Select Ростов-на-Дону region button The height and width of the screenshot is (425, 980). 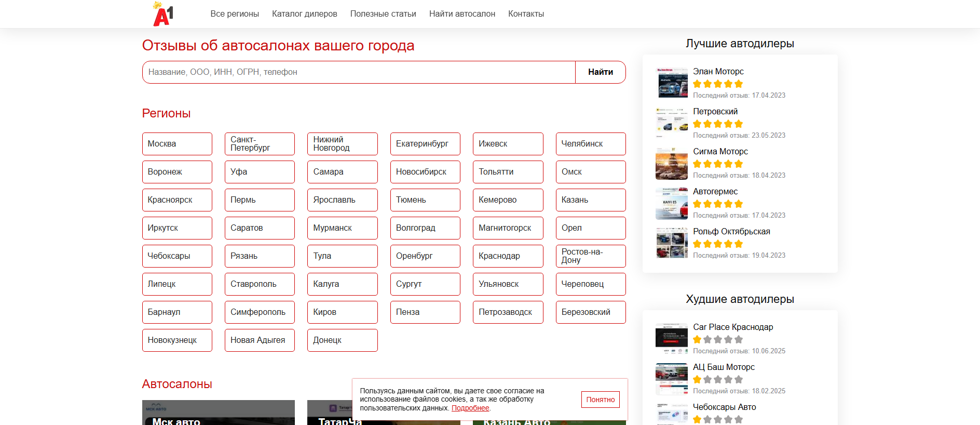(591, 256)
